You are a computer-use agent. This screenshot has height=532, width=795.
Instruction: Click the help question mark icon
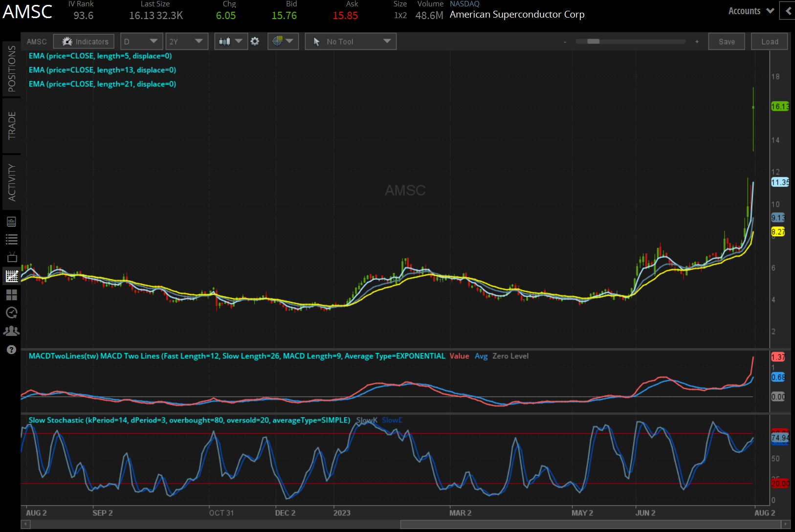pyautogui.click(x=11, y=349)
